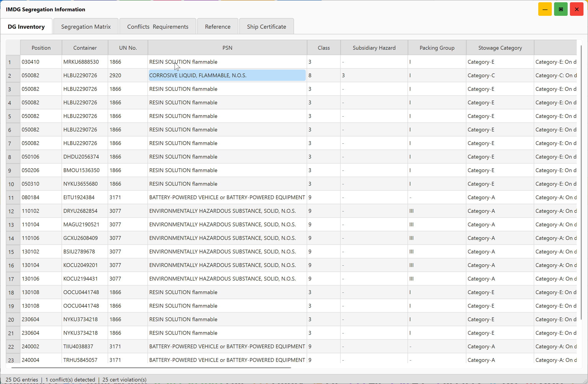Screen dimensions: 588x384
Task: Minimize the IMDG Segregation Information window
Action: point(545,9)
